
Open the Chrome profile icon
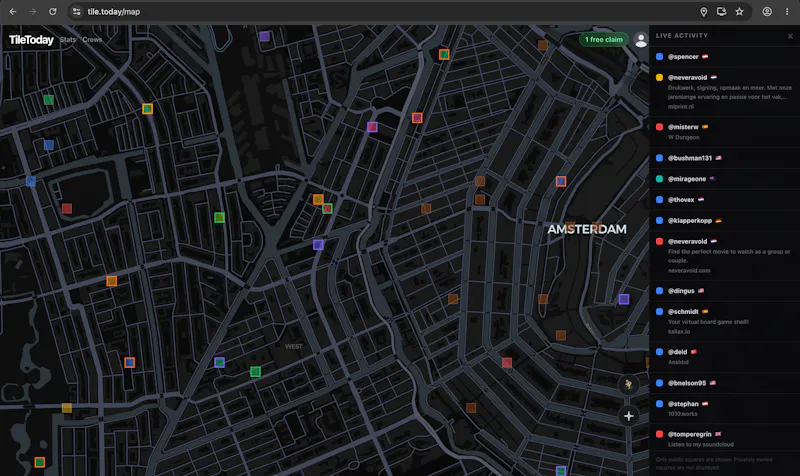pos(767,11)
